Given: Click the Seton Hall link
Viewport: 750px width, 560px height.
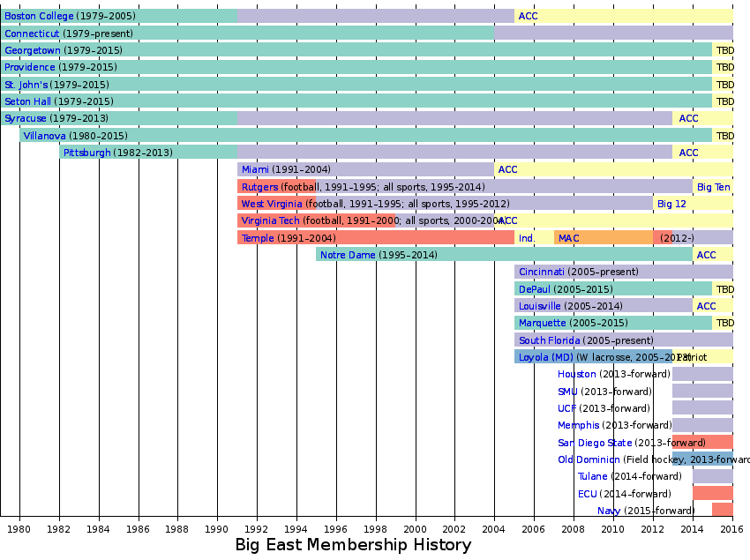Looking at the screenshot, I should coord(27,101).
